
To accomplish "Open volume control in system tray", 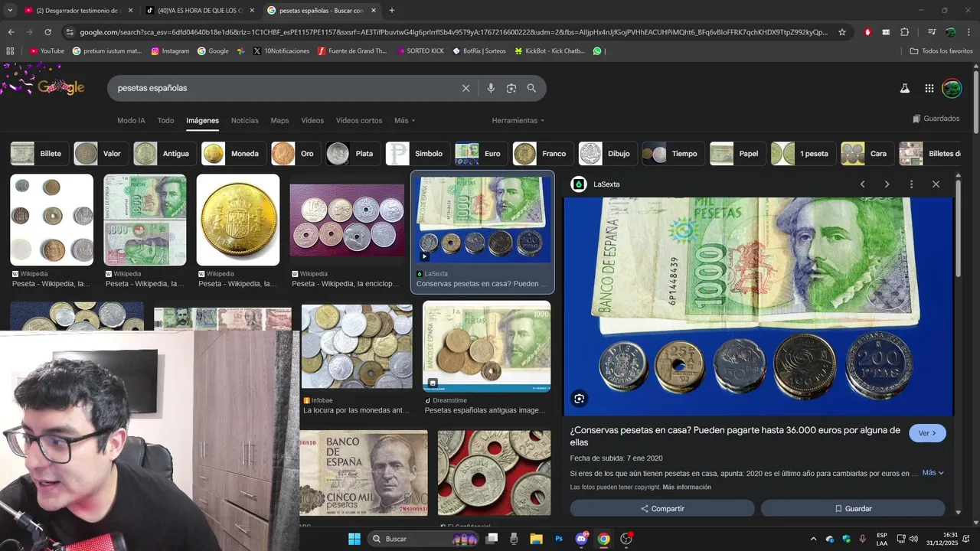I will pyautogui.click(x=913, y=539).
